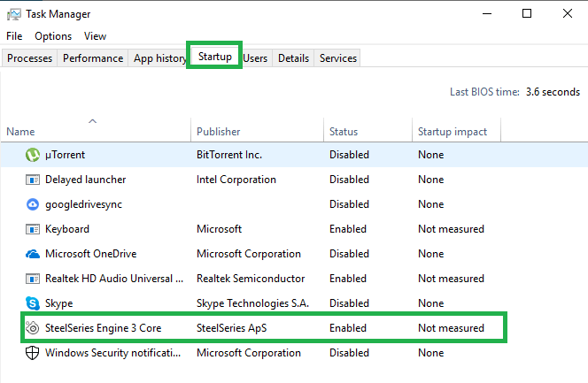Switch to the Details tab
This screenshot has width=588, height=383.
[x=294, y=58]
